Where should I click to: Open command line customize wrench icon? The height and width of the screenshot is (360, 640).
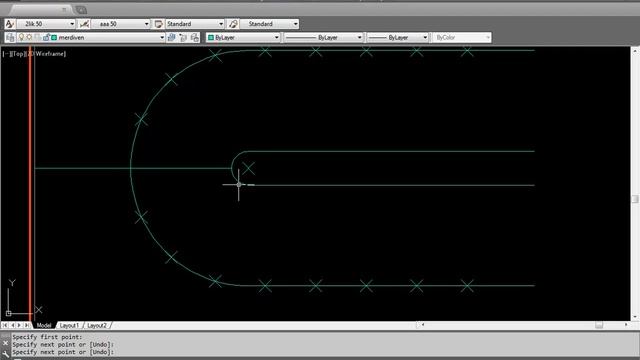[5, 353]
